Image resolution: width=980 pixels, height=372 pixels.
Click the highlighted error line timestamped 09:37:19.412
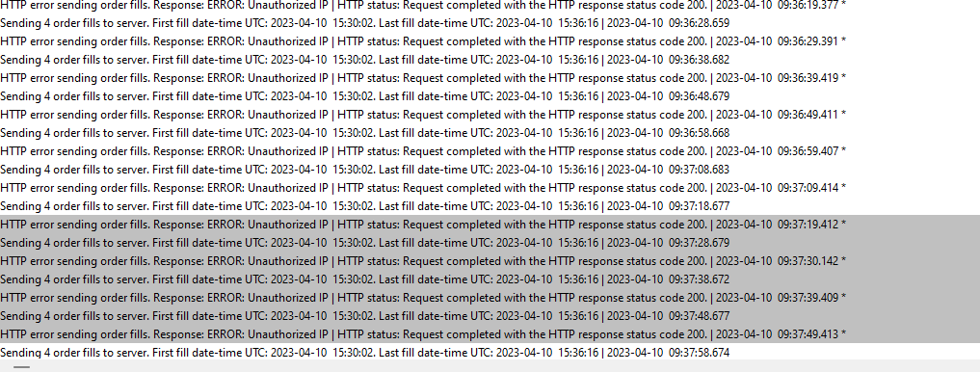(x=490, y=225)
